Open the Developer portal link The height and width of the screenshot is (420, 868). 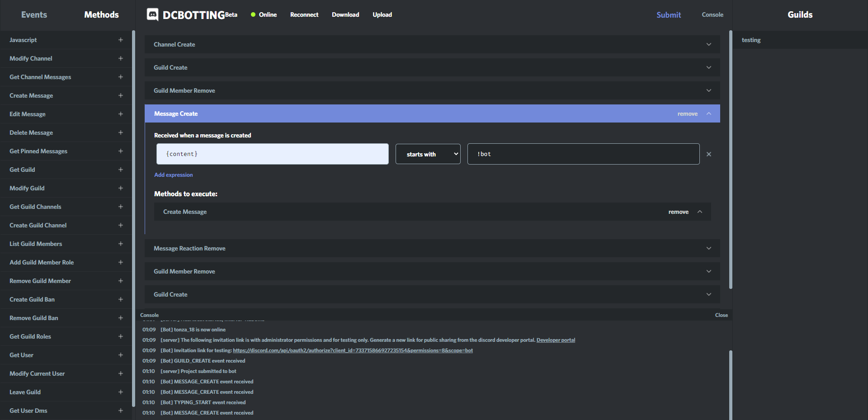[x=556, y=340]
